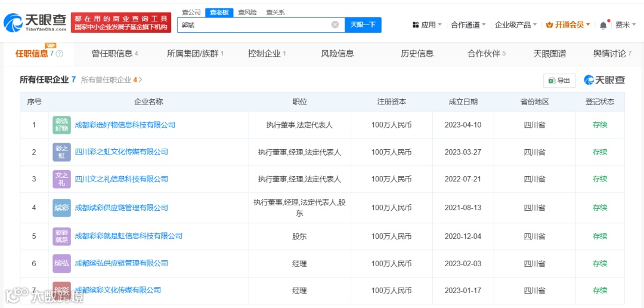Screen dimensions: 644x308
Task: Click the date 2020-12-04 cell
Action: click(x=463, y=236)
